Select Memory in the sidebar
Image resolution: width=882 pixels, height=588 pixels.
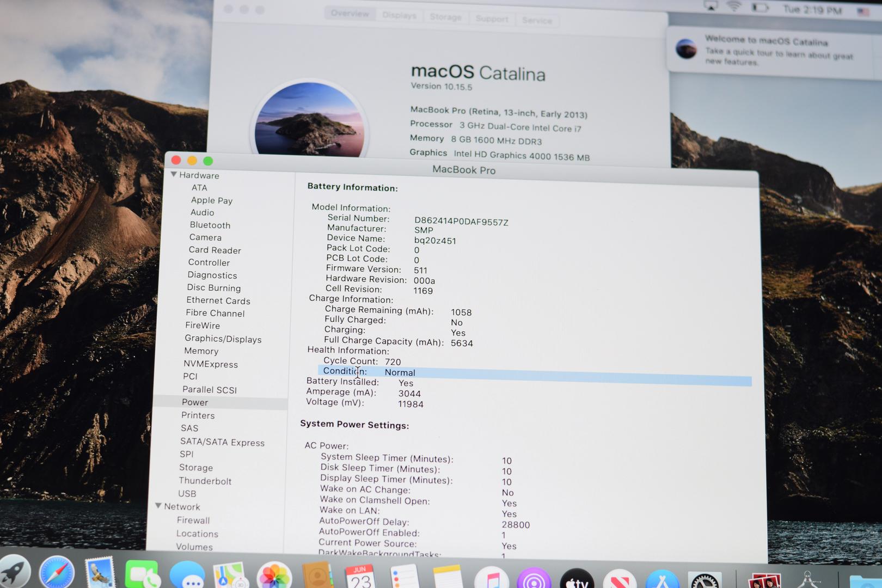click(201, 351)
